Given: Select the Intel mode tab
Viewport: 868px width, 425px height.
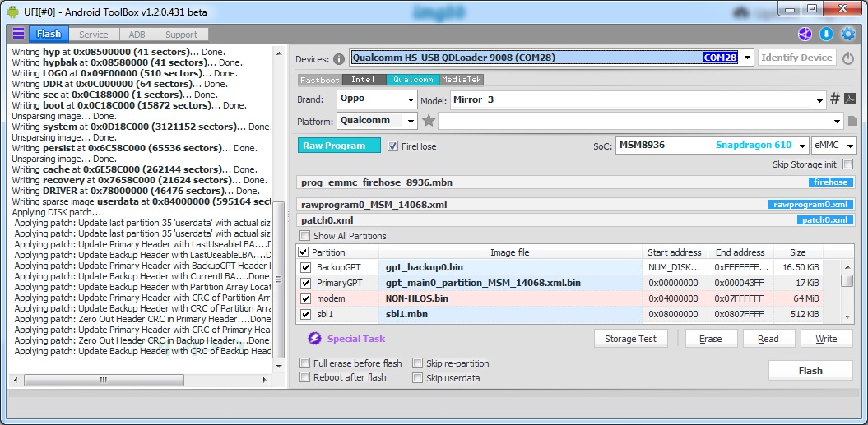Looking at the screenshot, I should pos(364,81).
